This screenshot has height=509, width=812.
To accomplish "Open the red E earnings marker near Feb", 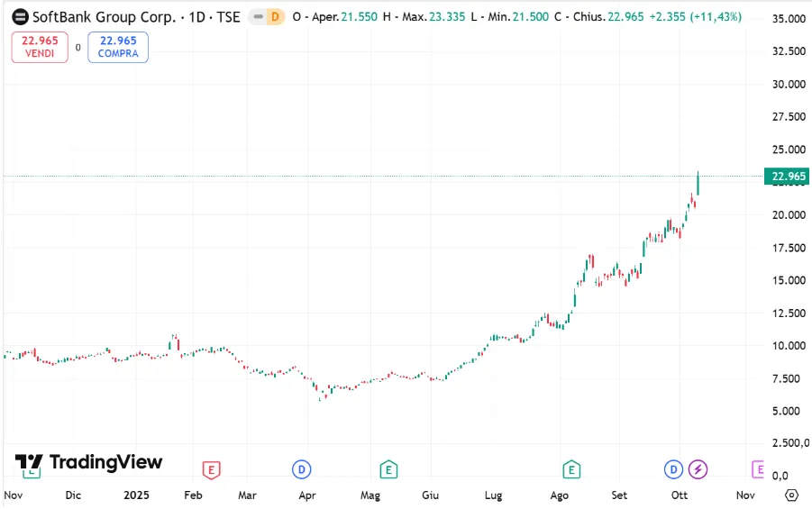I will click(211, 469).
